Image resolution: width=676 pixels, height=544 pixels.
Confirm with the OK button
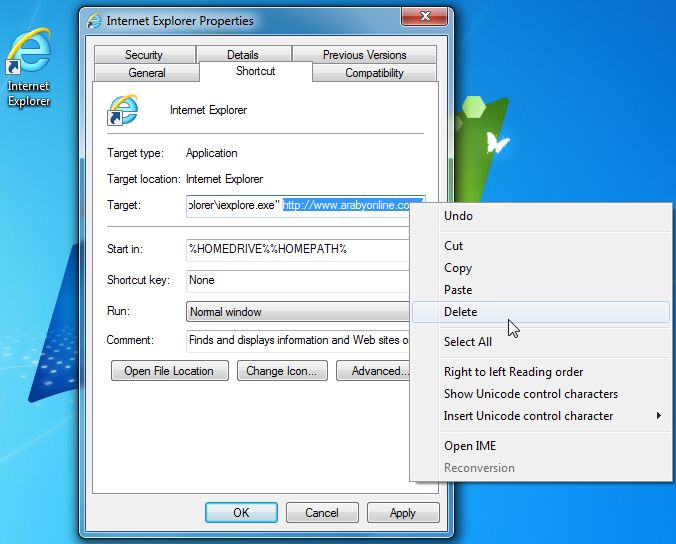(241, 513)
